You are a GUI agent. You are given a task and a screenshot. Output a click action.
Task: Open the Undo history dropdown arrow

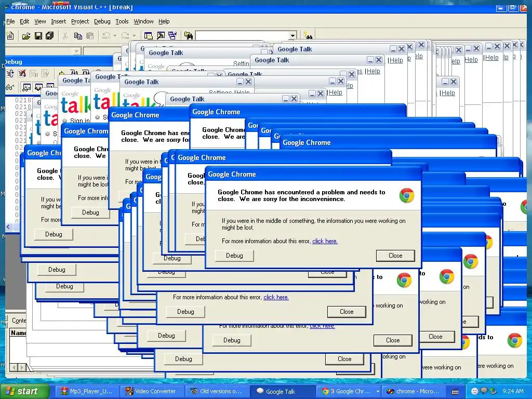point(115,36)
